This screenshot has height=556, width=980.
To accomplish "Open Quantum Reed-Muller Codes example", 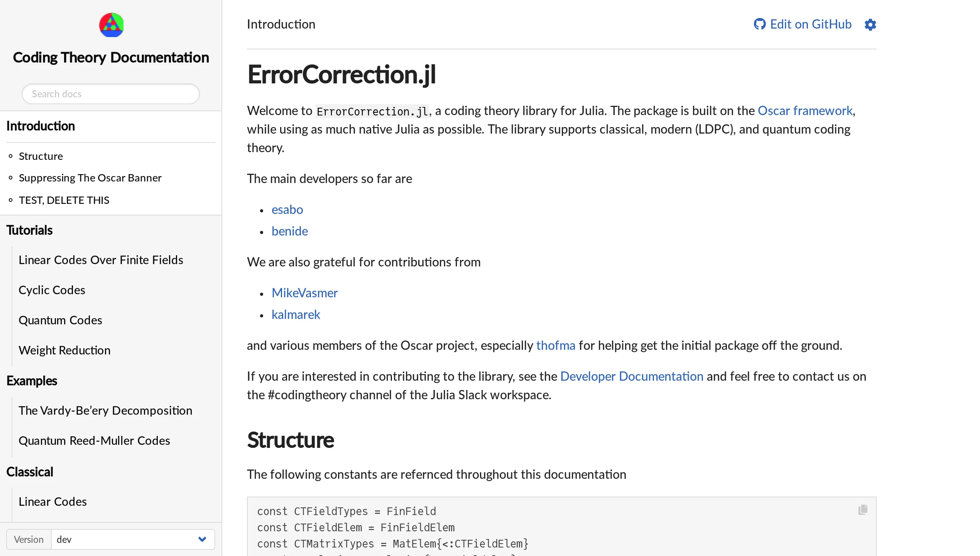I will coord(94,440).
